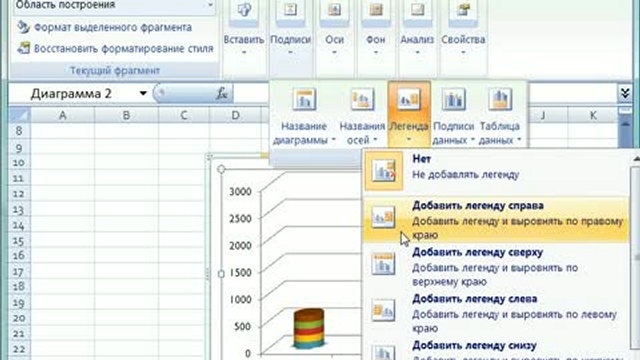
Task: Open Названия осей dropdown arrow
Action: (x=375, y=140)
